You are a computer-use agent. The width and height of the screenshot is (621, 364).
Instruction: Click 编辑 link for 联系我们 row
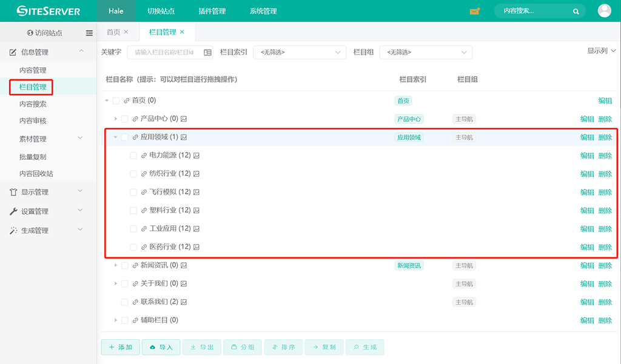pos(586,302)
